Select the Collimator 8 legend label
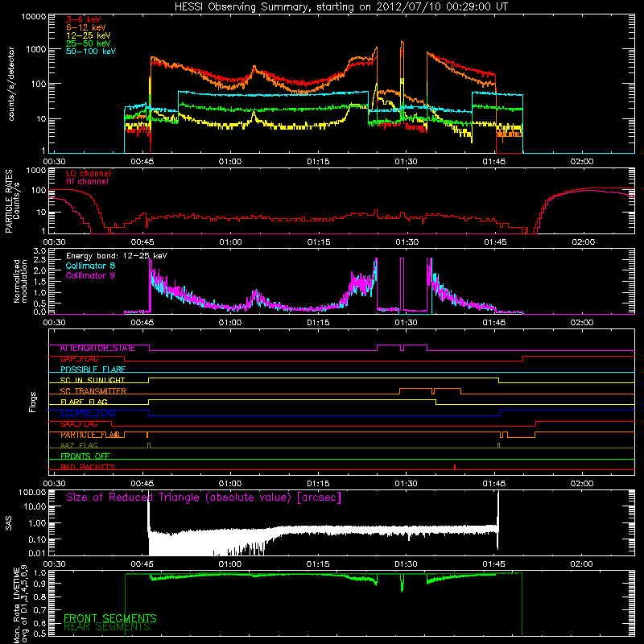This screenshot has width=644, height=644. 90,266
